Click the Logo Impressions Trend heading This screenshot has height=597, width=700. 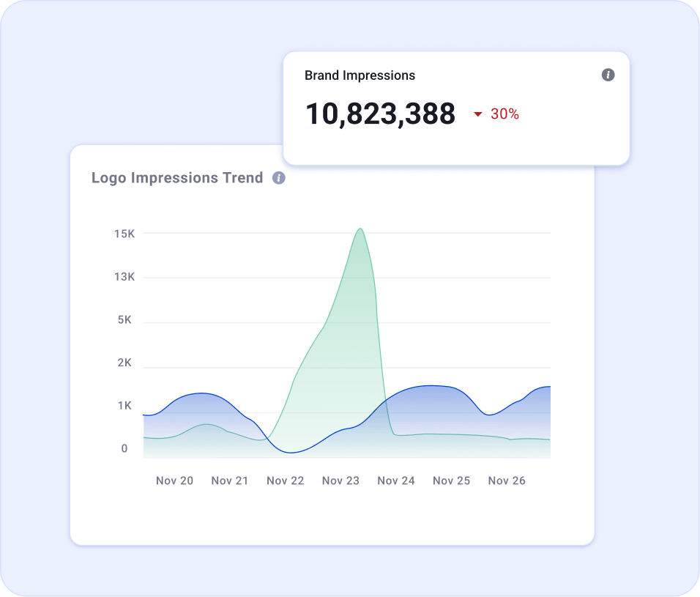coord(177,178)
